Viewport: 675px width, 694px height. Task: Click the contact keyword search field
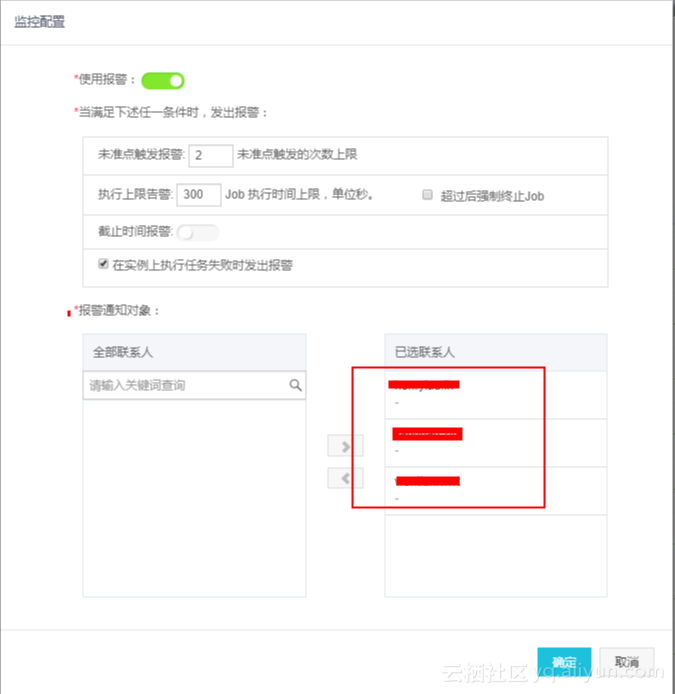[x=194, y=386]
